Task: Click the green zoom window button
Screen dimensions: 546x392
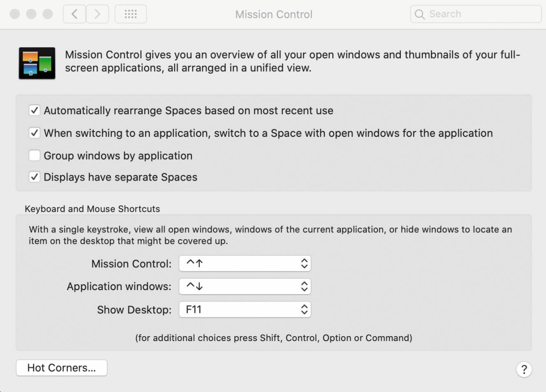Action: (x=48, y=14)
